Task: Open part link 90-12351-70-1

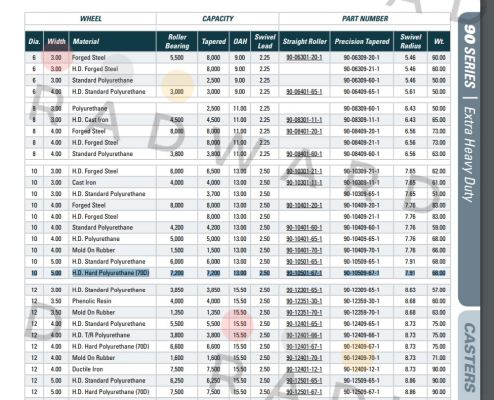Action: (304, 313)
